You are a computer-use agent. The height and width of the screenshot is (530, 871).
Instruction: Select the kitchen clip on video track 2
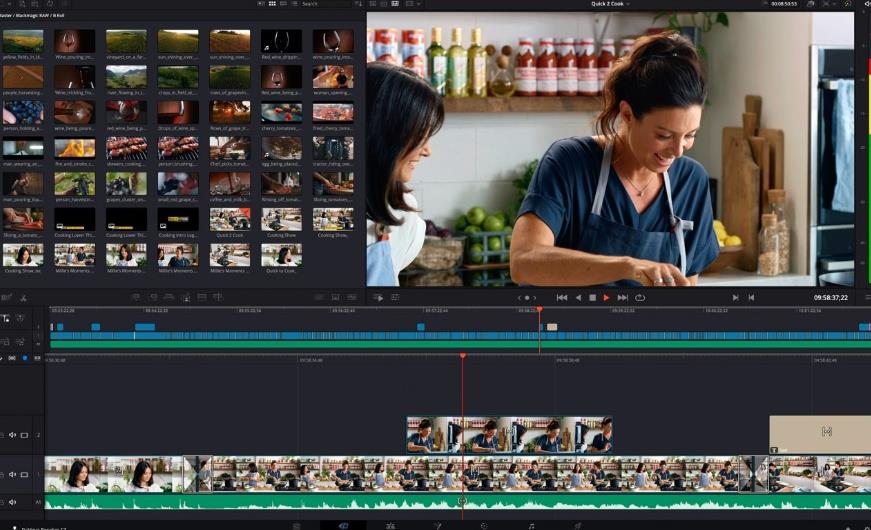click(x=509, y=435)
